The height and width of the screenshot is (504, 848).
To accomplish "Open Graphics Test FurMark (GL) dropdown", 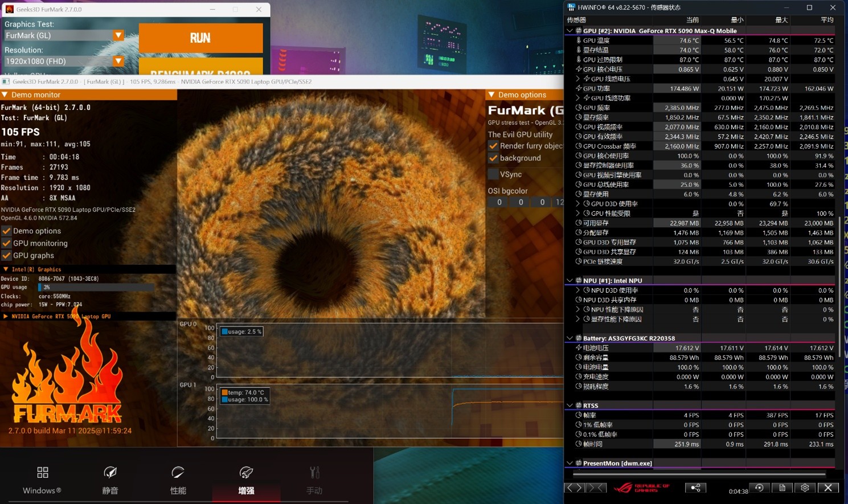I will tap(64, 35).
